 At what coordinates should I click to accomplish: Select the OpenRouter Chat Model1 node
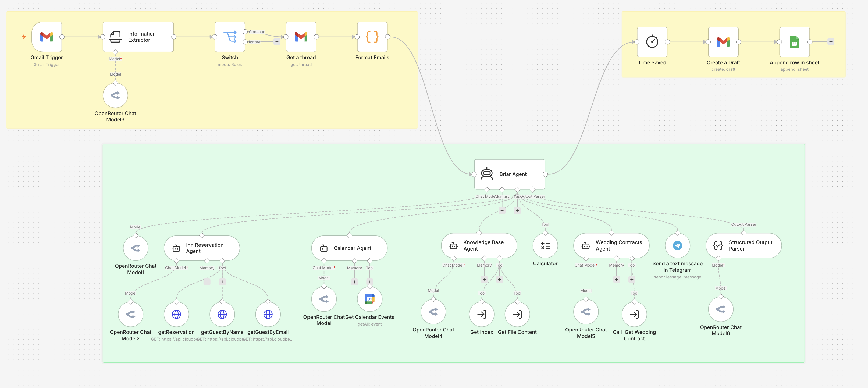coord(136,248)
